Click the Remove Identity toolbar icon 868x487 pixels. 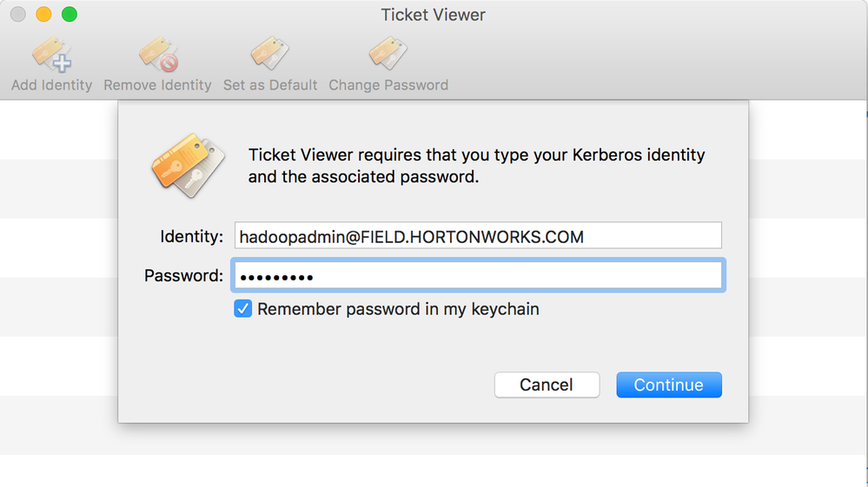click(x=158, y=56)
